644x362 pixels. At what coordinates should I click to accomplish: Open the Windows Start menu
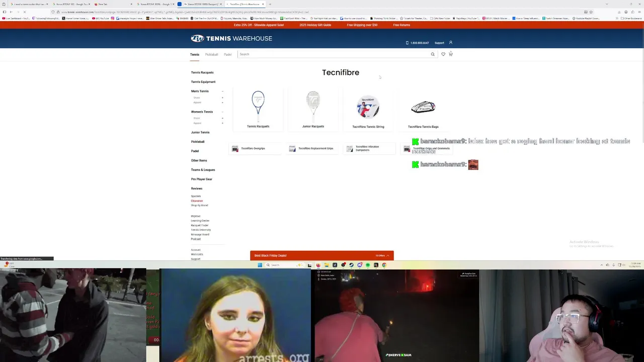point(260,265)
